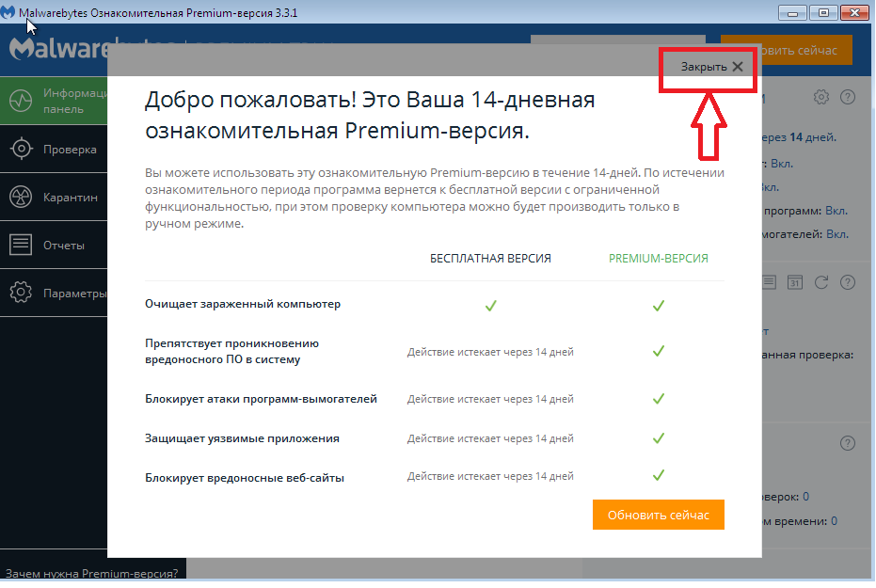876x588 pixels.
Task: Close the trial welcome dialog via Закрыть
Action: point(711,67)
